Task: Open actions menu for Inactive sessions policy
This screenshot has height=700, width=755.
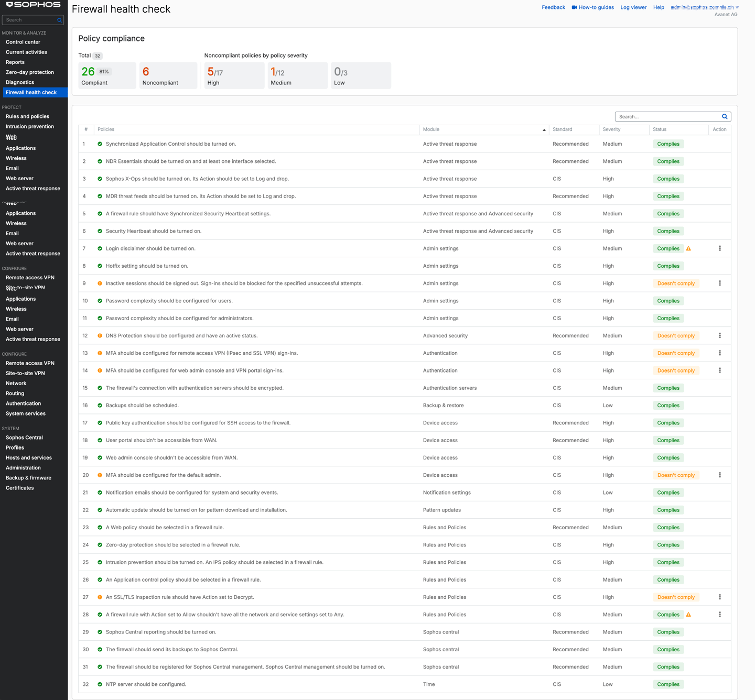Action: pos(720,283)
